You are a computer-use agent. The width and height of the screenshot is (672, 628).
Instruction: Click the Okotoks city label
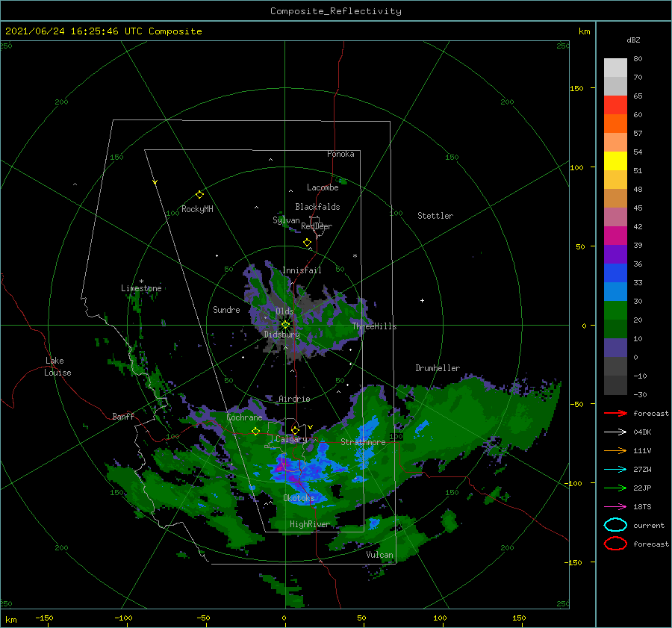pyautogui.click(x=299, y=498)
